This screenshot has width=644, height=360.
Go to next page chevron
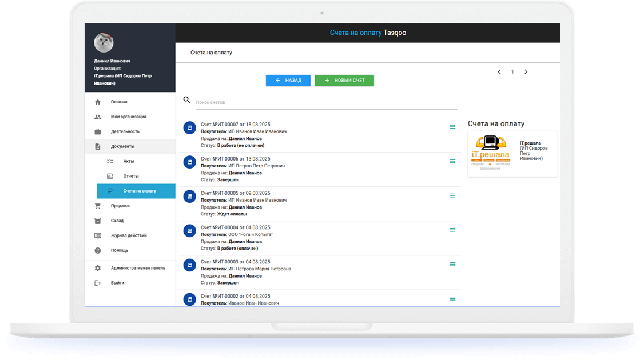point(526,72)
